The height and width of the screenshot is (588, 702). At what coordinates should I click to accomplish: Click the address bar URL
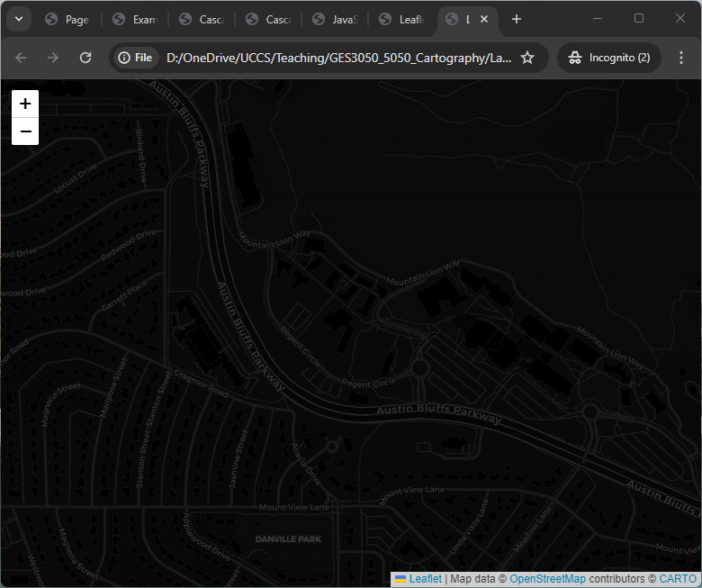tap(339, 58)
